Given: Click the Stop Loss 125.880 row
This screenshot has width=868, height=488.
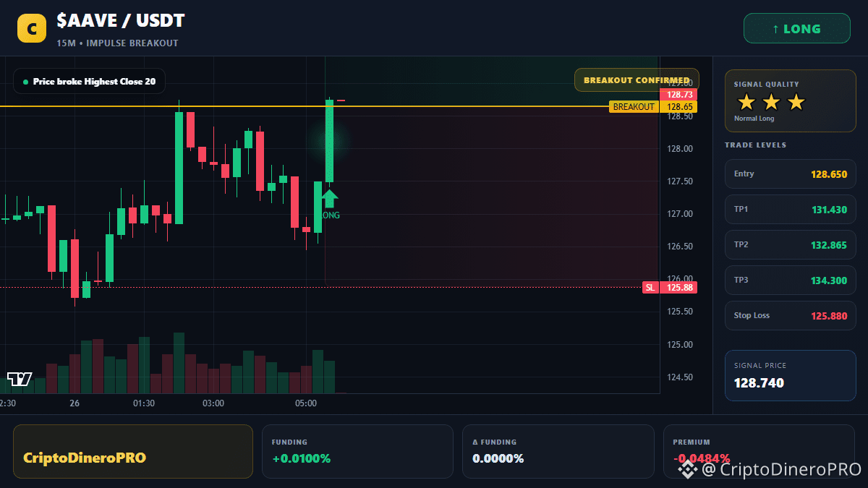Looking at the screenshot, I should tap(791, 316).
